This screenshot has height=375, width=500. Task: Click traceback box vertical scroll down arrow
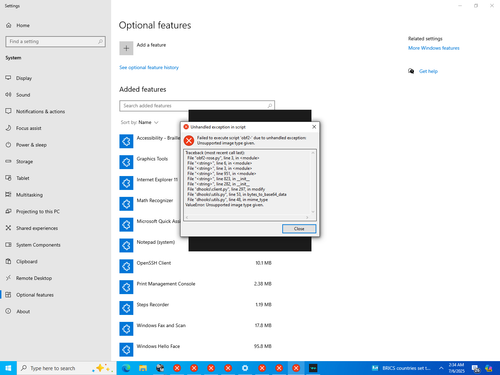[x=313, y=212]
